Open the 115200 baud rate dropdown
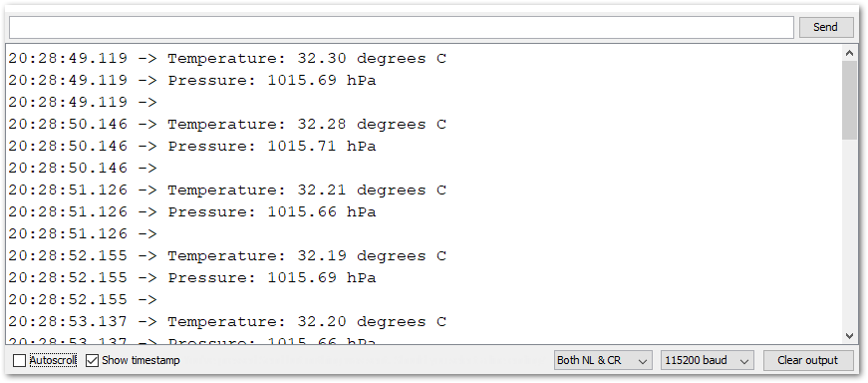The width and height of the screenshot is (868, 383). click(x=707, y=361)
